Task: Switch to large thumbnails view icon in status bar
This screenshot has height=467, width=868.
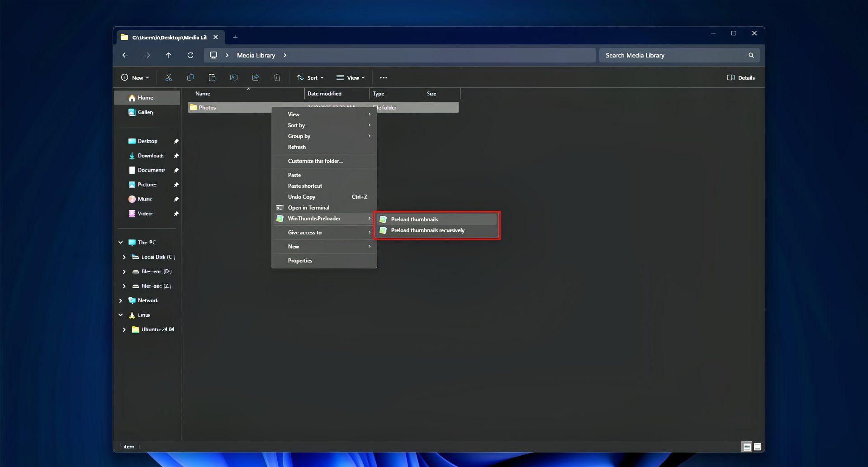Action: [x=758, y=447]
